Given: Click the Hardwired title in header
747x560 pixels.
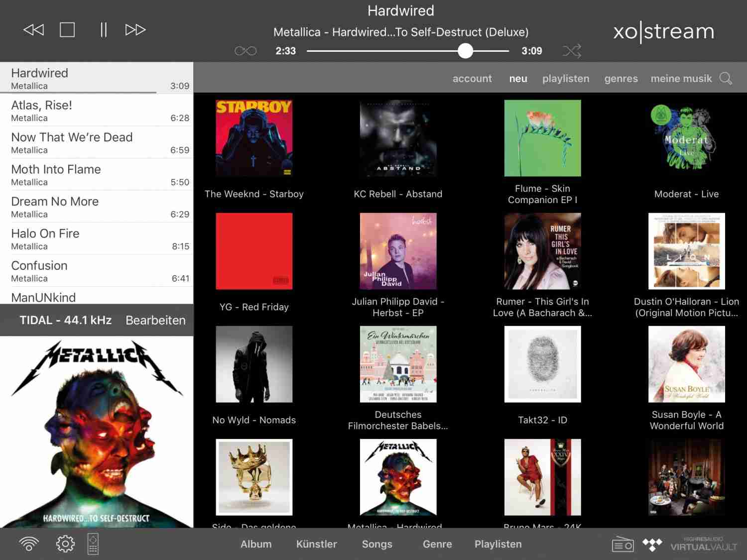Looking at the screenshot, I should [x=400, y=10].
